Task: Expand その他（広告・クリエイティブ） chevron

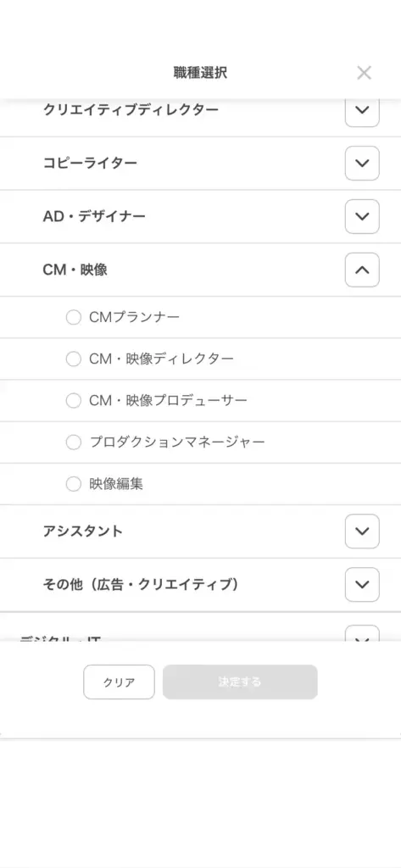Action: (362, 584)
